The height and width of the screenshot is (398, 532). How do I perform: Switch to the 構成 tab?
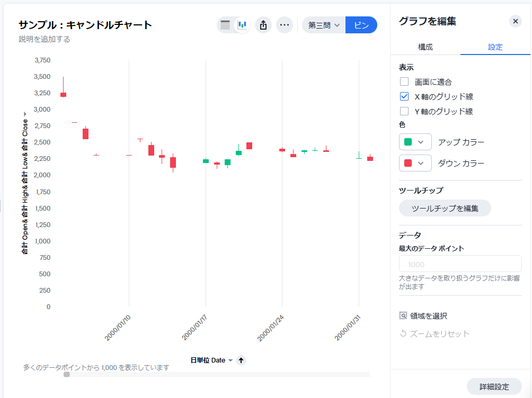pos(425,47)
